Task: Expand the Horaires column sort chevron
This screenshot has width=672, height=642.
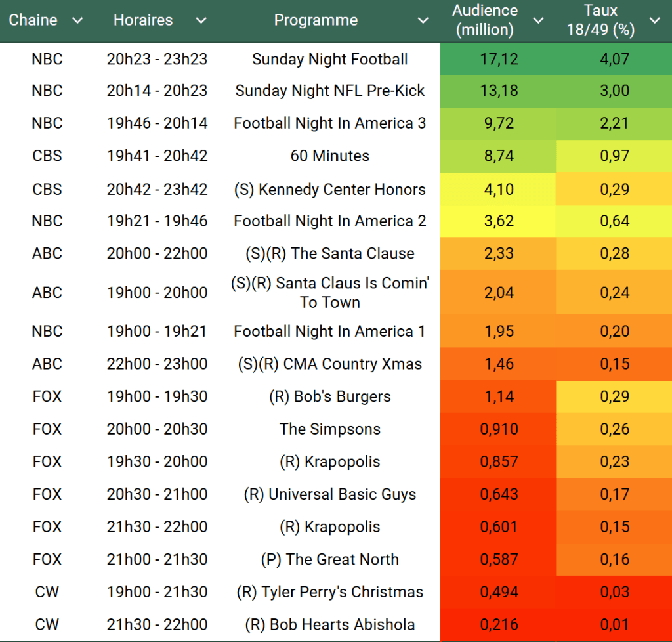Action: point(201,20)
